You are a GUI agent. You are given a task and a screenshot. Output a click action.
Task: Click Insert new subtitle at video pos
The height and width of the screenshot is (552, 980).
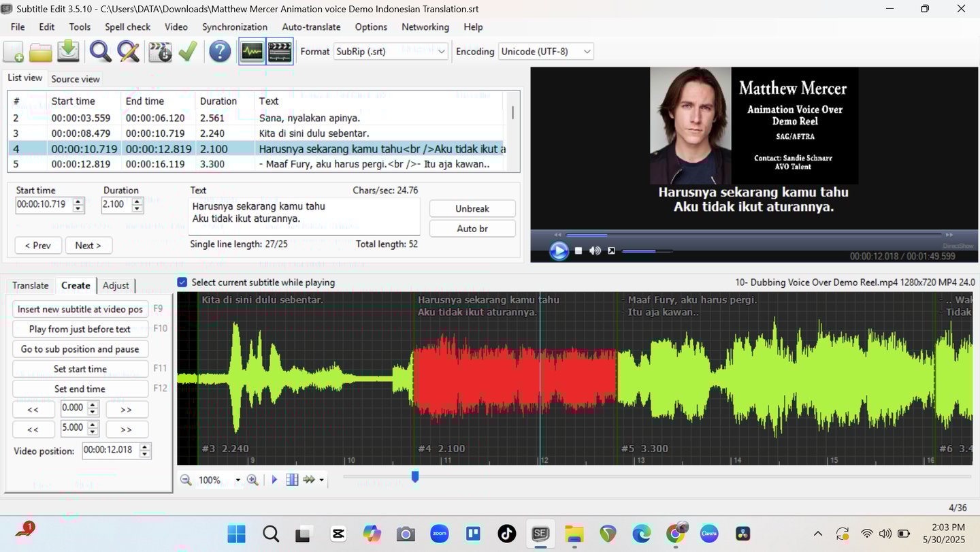pyautogui.click(x=80, y=309)
